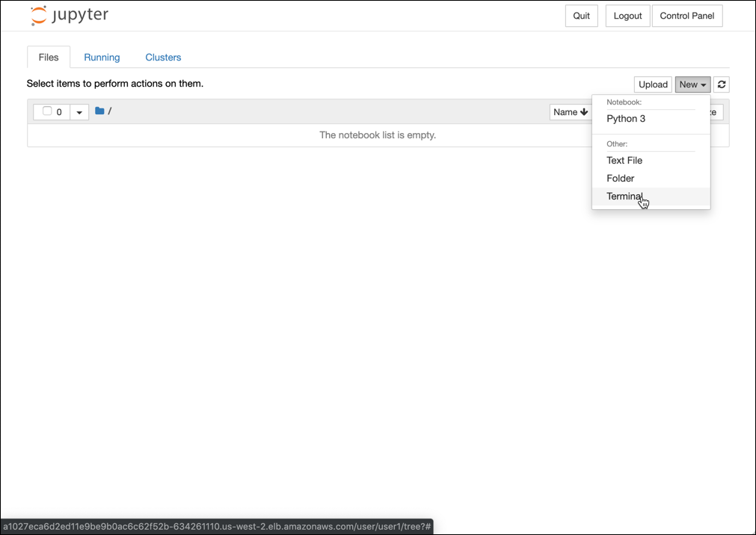Screen dimensions: 756x535
Task: Toggle the New dropdown button
Action: (x=692, y=84)
